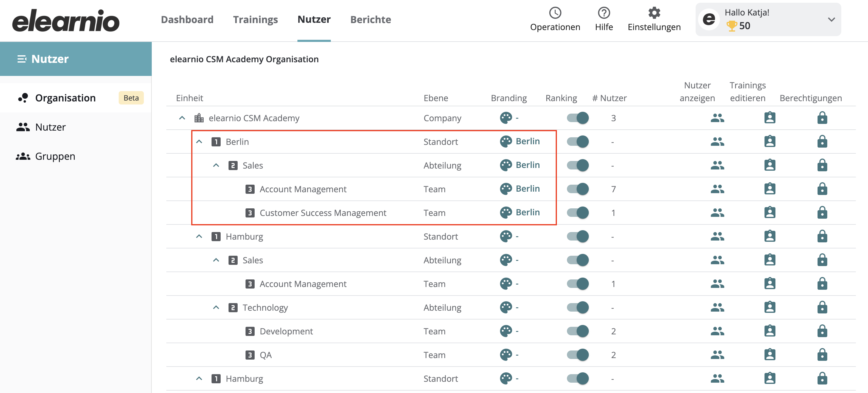Open permissions lock for Development team
868x393 pixels.
pos(822,331)
